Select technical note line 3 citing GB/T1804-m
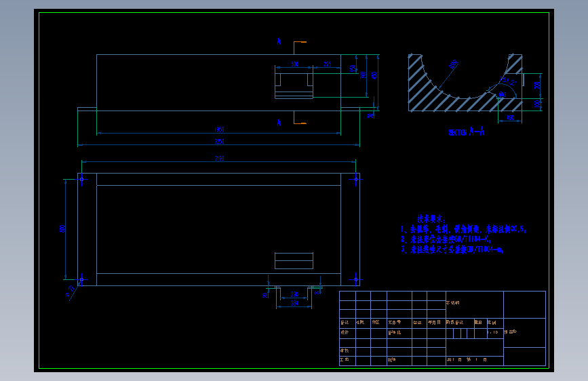This screenshot has height=381, width=588. (452, 249)
